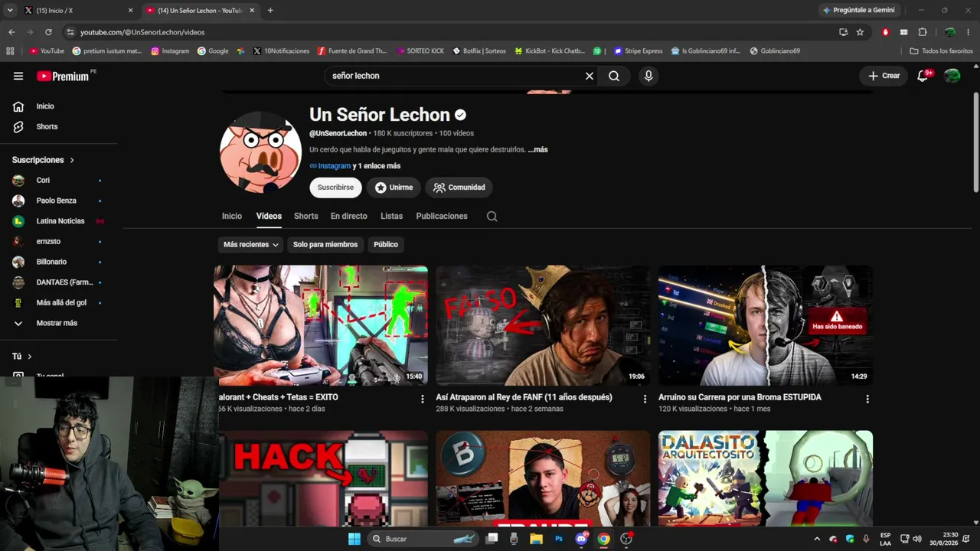Viewport: 980px width, 551px height.
Task: Click the Windows taskbar Buscar search box
Action: [423, 539]
